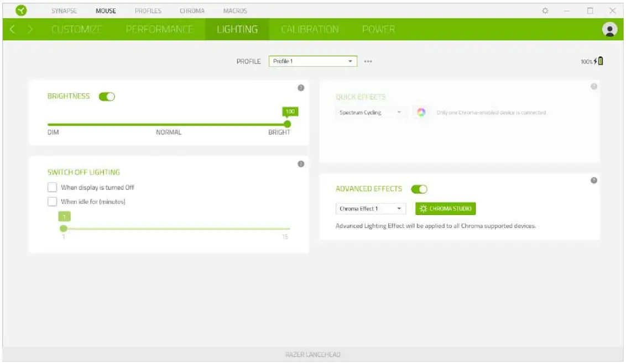Viewport: 626px width, 364px height.
Task: Open profile options three-dot menu
Action: (368, 61)
